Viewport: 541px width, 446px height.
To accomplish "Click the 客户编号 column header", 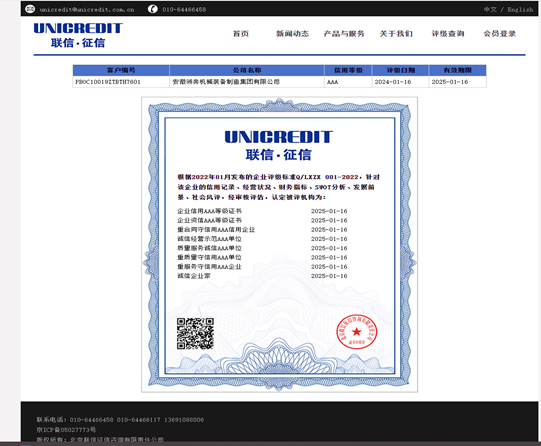I will [121, 70].
